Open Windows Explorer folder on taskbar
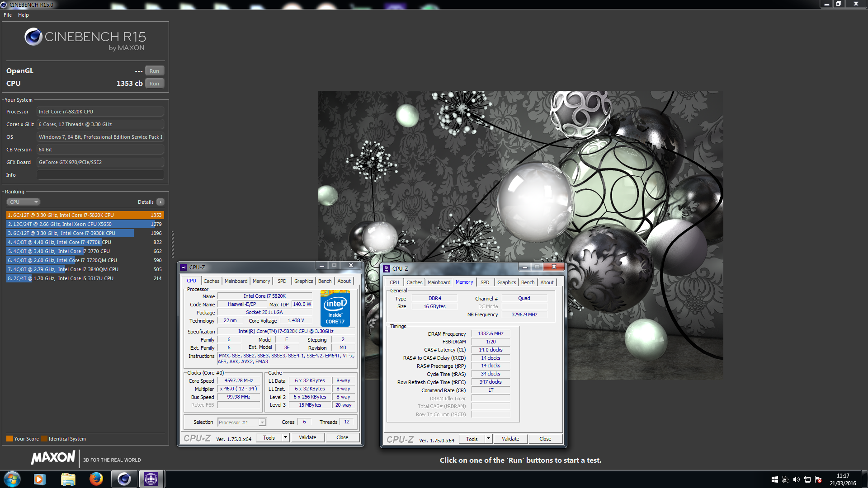This screenshot has width=868, height=488. click(x=68, y=479)
